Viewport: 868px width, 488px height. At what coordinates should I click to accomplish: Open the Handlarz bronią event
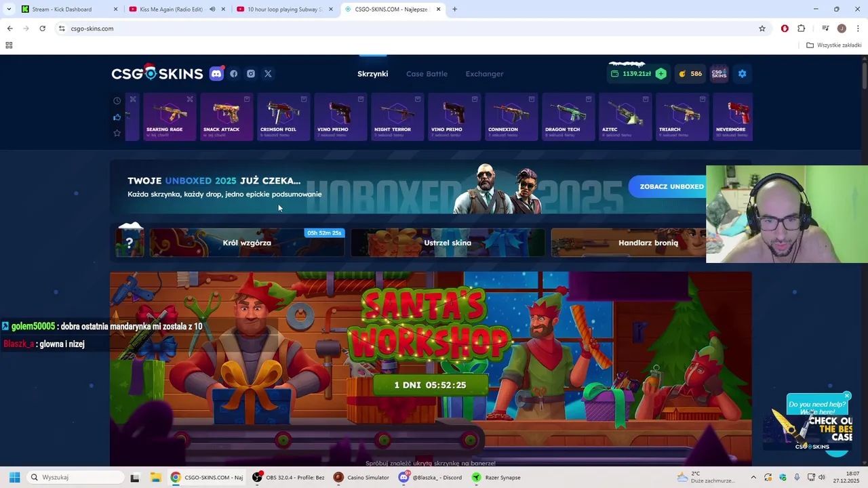[x=629, y=243]
